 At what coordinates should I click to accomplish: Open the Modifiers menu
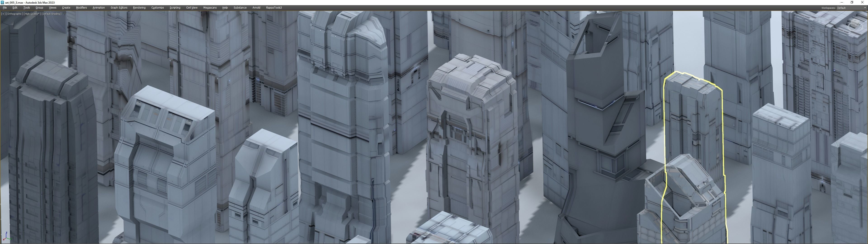(81, 7)
